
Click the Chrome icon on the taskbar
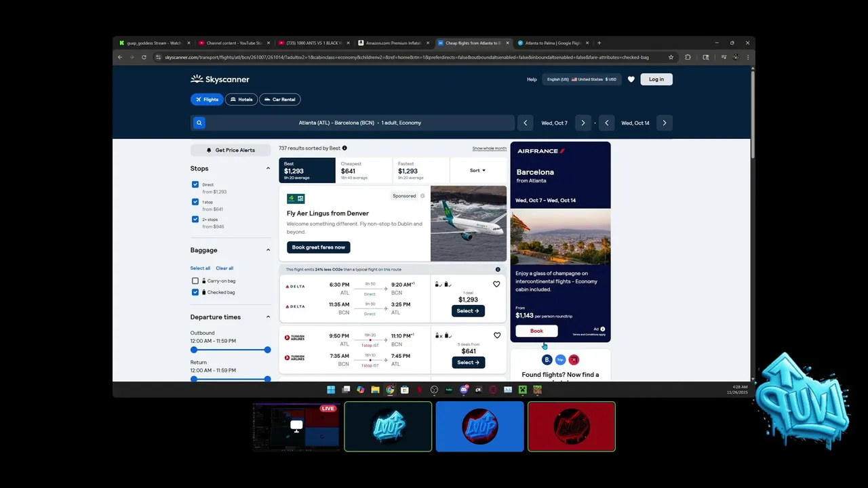tap(390, 390)
